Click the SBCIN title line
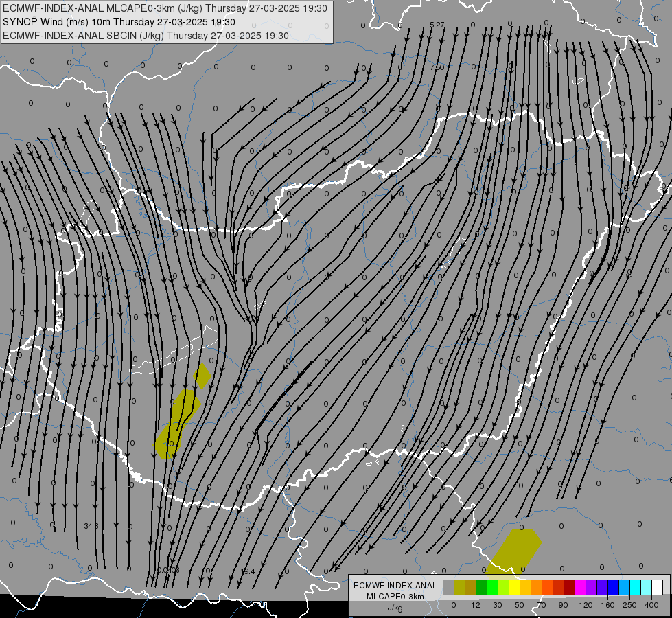The image size is (672, 618). [x=146, y=36]
